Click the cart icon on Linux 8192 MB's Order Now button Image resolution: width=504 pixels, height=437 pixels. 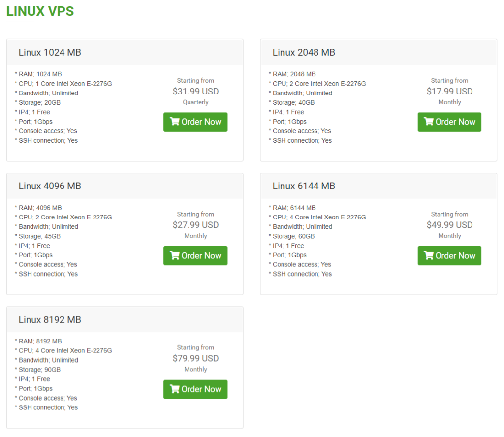(174, 389)
